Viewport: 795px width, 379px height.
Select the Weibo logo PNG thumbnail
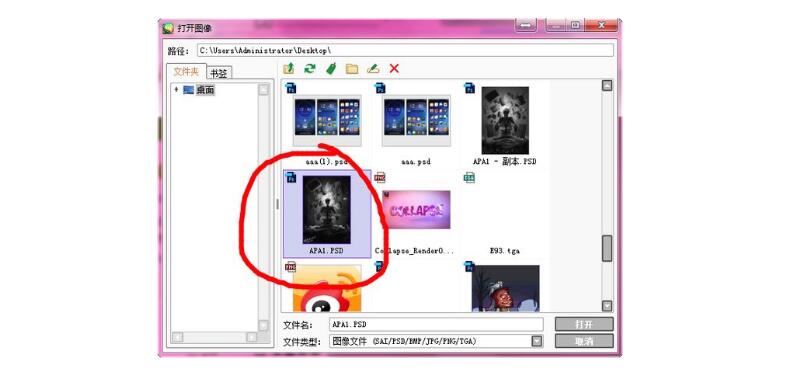point(327,289)
